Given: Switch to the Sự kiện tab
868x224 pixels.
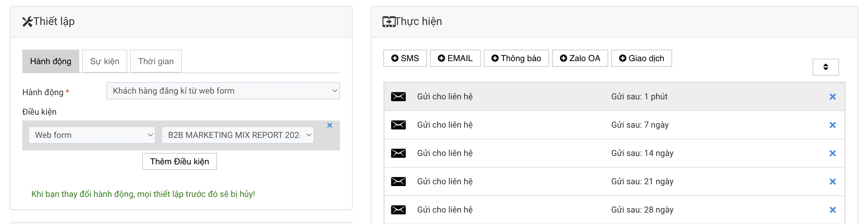Looking at the screenshot, I should (105, 61).
